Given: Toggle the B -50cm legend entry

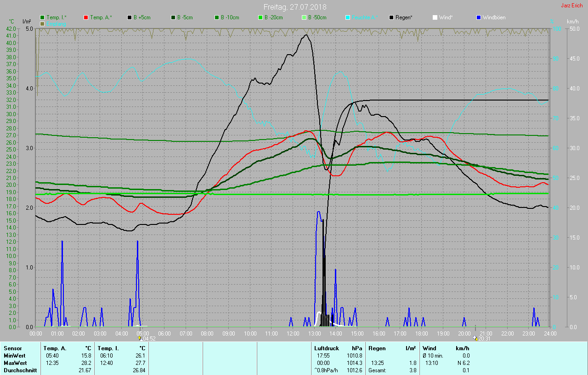Looking at the screenshot, I should 304,17.
